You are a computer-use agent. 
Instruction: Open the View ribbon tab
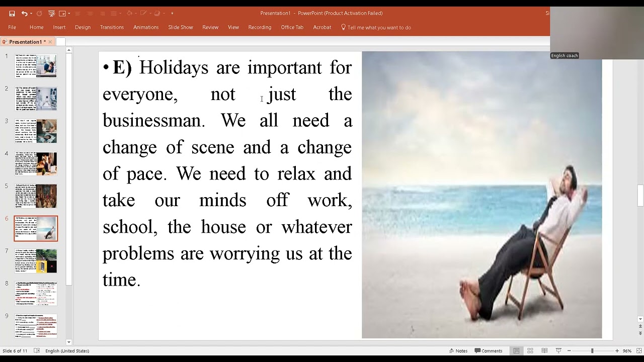233,27
